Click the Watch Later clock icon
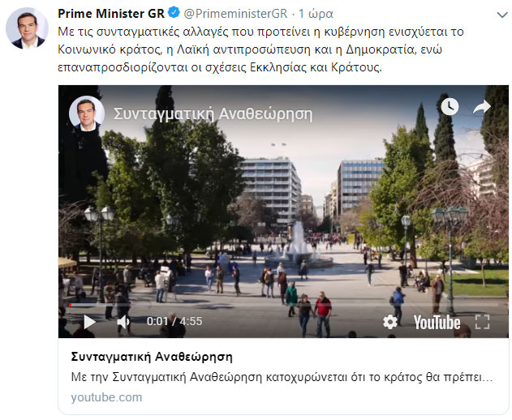 point(450,106)
